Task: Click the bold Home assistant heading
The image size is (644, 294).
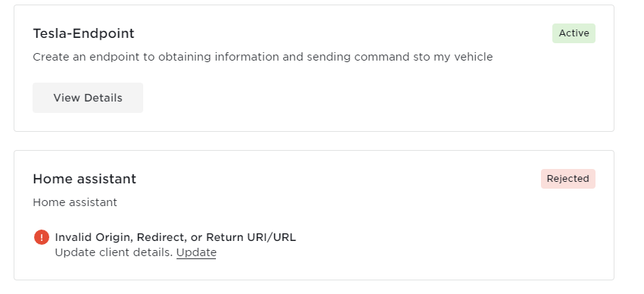Action: pos(85,179)
